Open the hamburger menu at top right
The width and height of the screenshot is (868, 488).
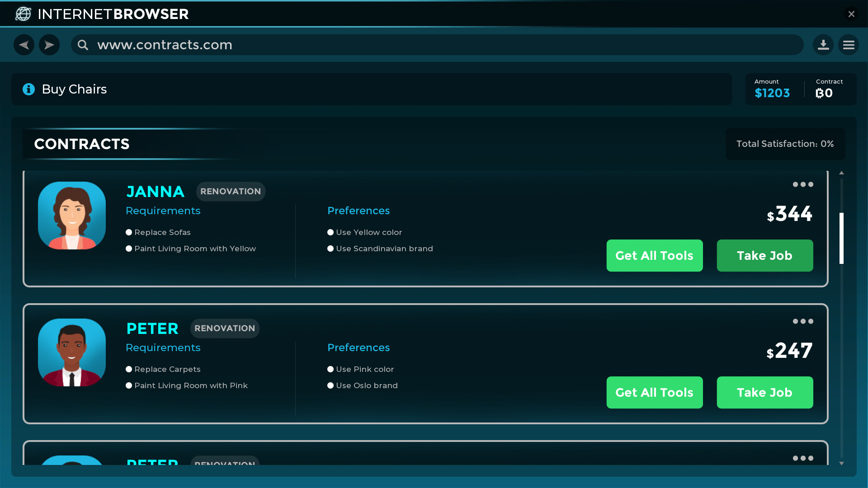coord(849,45)
